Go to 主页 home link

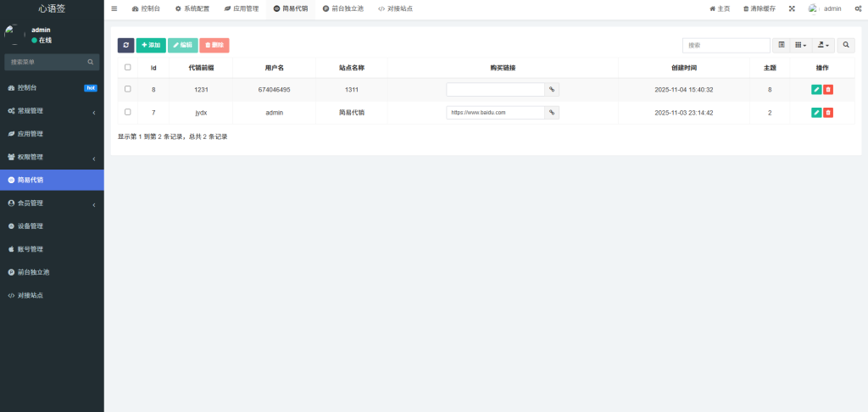coord(720,8)
